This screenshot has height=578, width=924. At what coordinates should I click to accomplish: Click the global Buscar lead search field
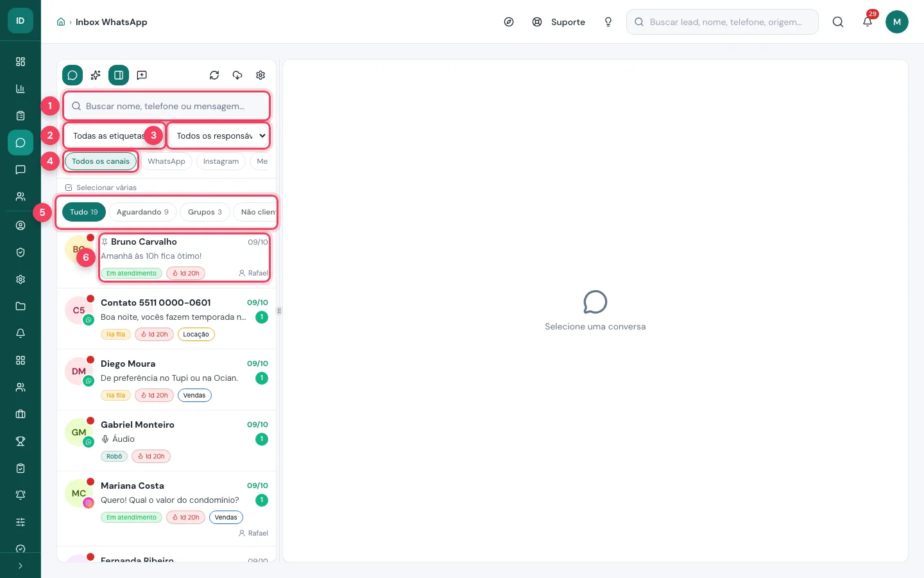coord(723,22)
